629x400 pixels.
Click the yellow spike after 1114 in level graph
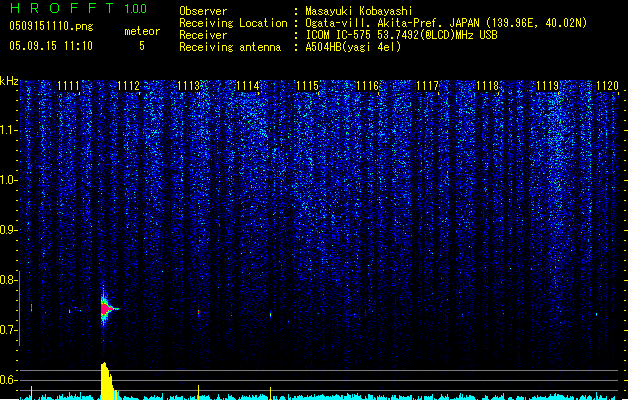click(x=270, y=394)
